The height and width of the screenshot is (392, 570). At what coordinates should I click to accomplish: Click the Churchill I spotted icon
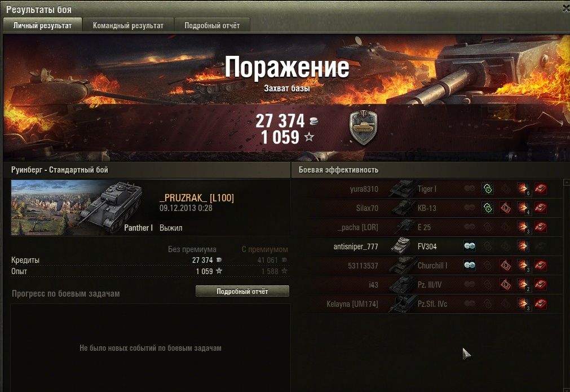click(x=470, y=266)
